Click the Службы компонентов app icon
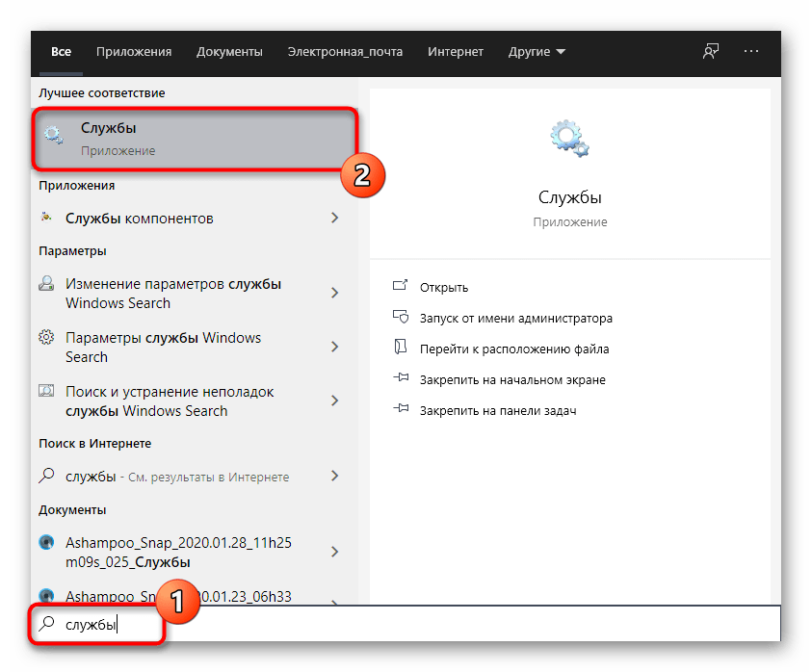Image resolution: width=812 pixels, height=672 pixels. [x=46, y=218]
